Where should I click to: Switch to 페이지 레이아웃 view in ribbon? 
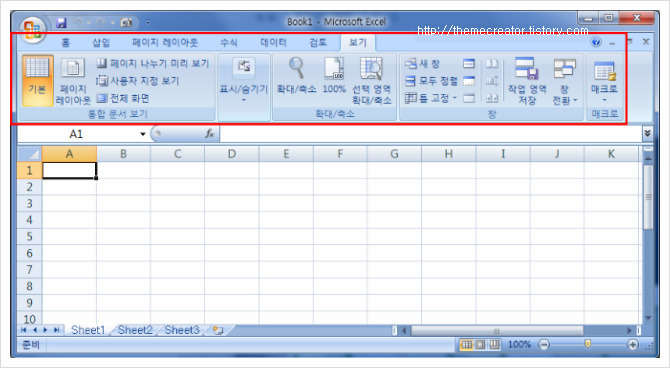tap(73, 81)
